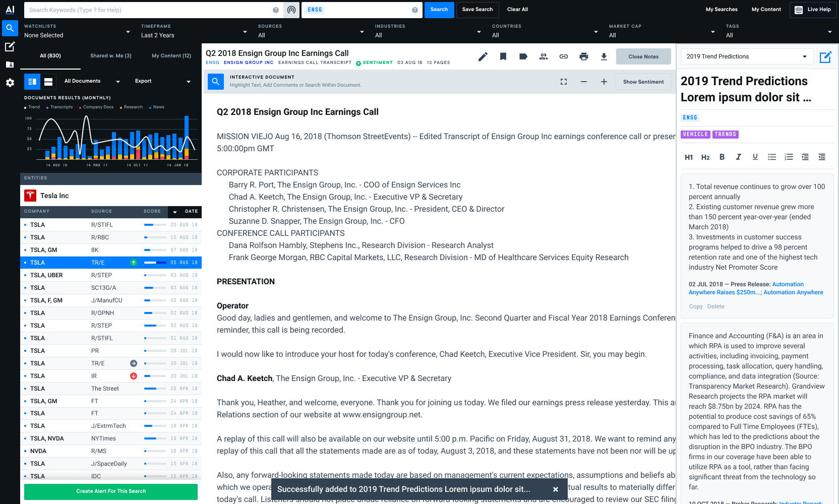Toggle Company Docs series in legend
The width and height of the screenshot is (839, 504).
coord(96,107)
